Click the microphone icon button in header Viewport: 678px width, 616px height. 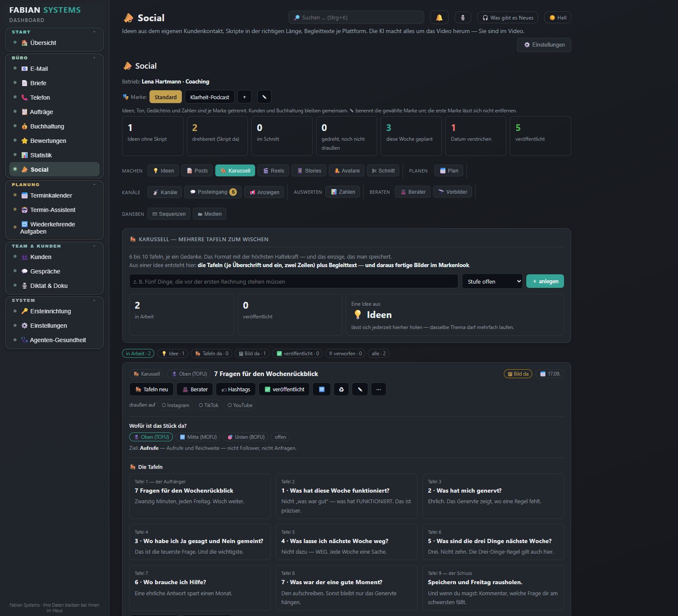pos(463,17)
